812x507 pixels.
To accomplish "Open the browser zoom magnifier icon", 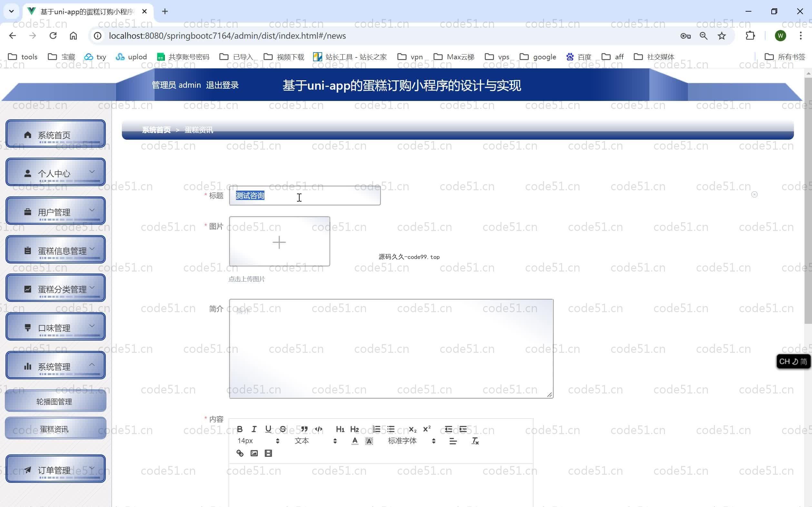I will coord(703,36).
